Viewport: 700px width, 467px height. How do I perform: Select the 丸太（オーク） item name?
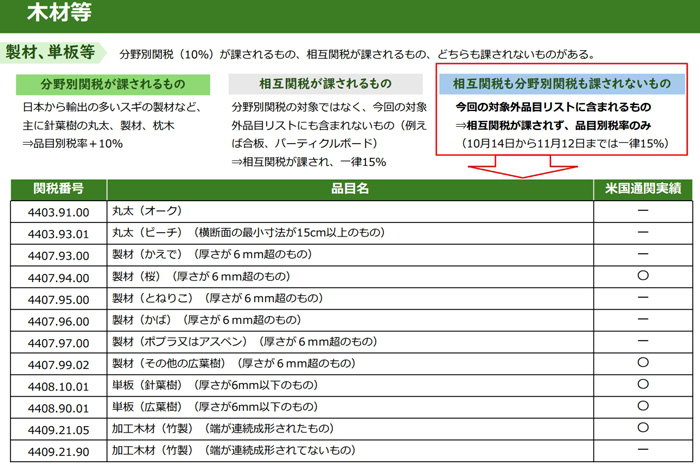146,211
